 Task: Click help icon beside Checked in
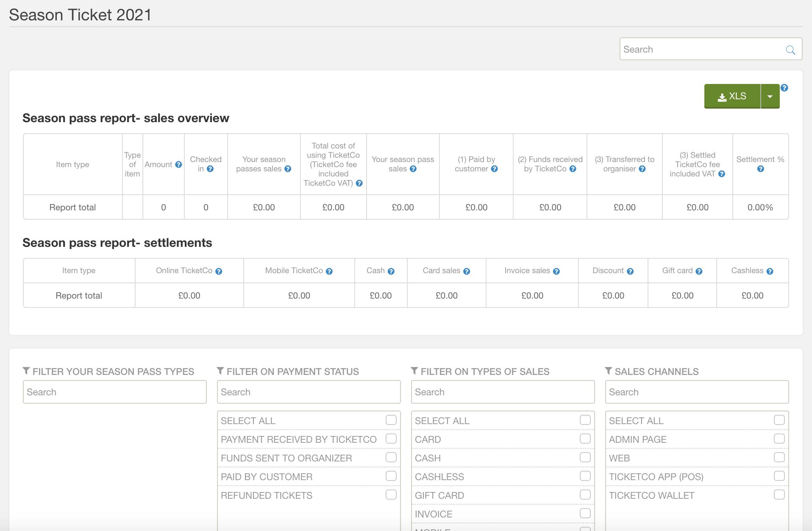[x=210, y=169]
